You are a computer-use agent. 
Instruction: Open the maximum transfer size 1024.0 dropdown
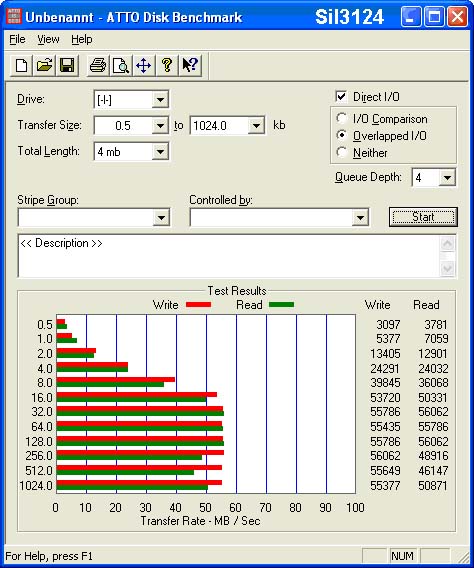tap(256, 126)
